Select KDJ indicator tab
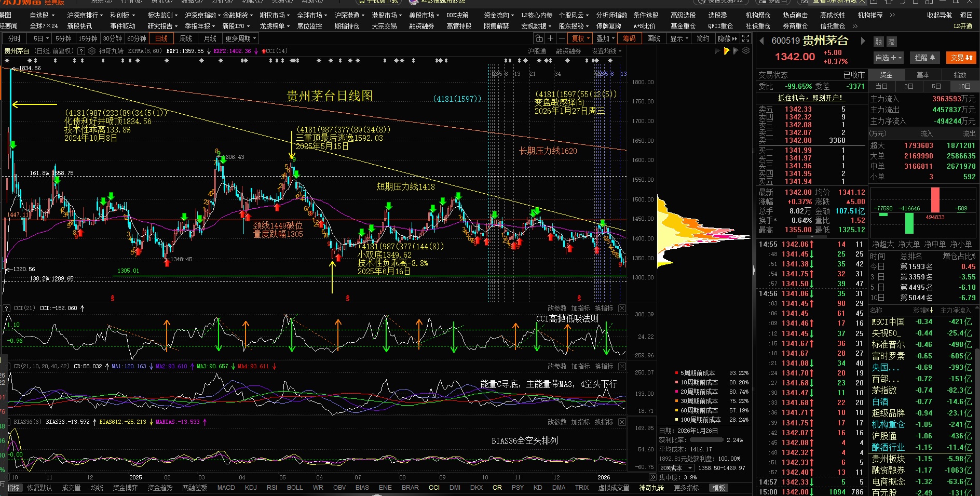The height and width of the screenshot is (496, 980). (251, 488)
